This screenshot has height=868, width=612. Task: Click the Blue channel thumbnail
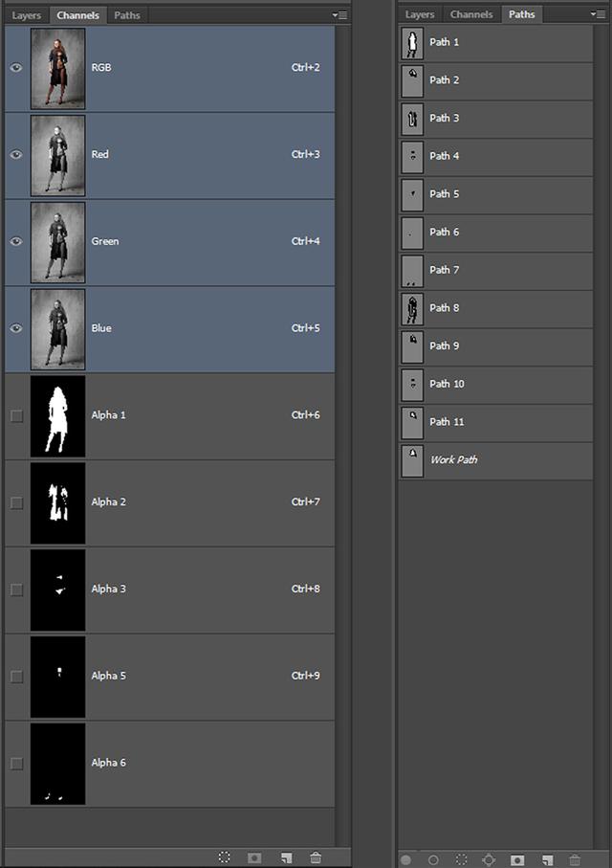click(58, 329)
